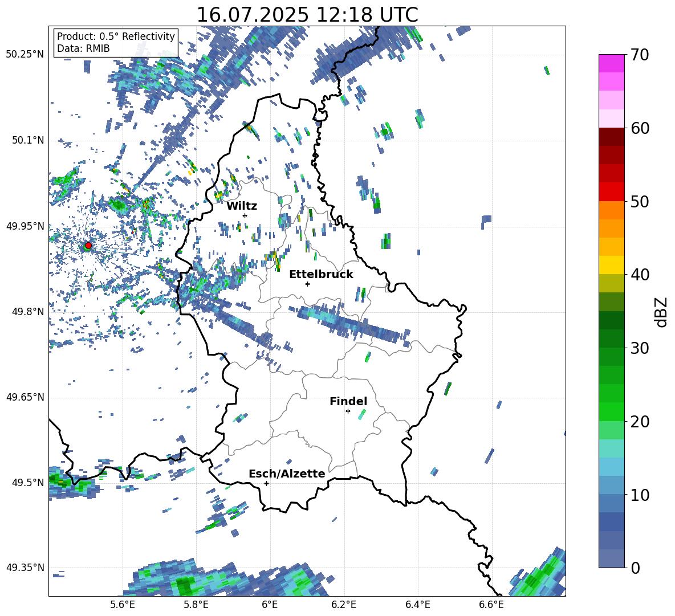Click the red radar site marker dot
This screenshot has width=675, height=616.
click(88, 245)
